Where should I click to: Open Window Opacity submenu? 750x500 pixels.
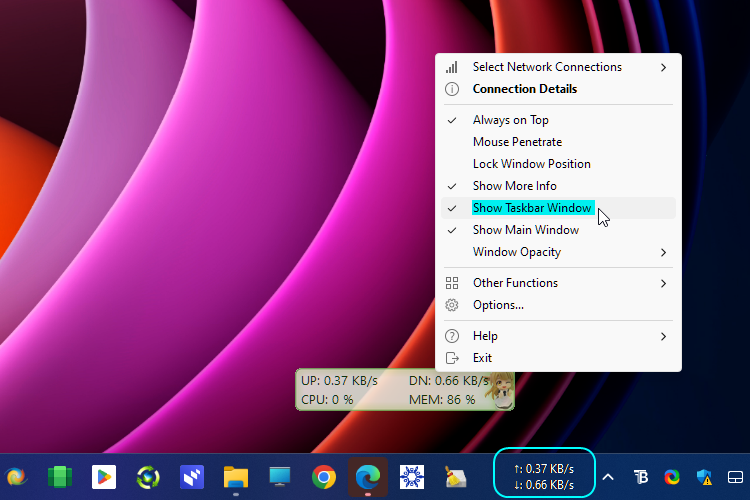(x=558, y=252)
